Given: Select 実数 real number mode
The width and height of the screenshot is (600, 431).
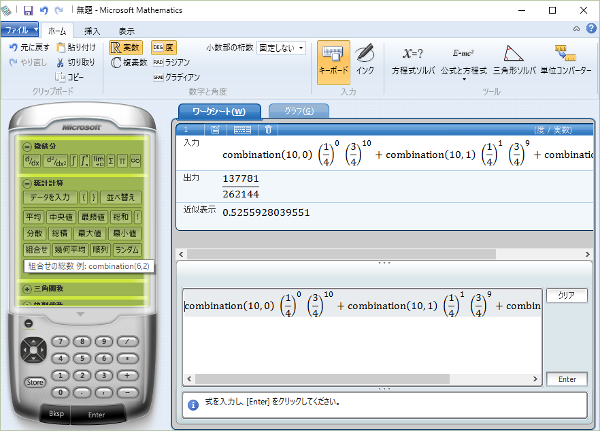Looking at the screenshot, I should click(x=126, y=47).
